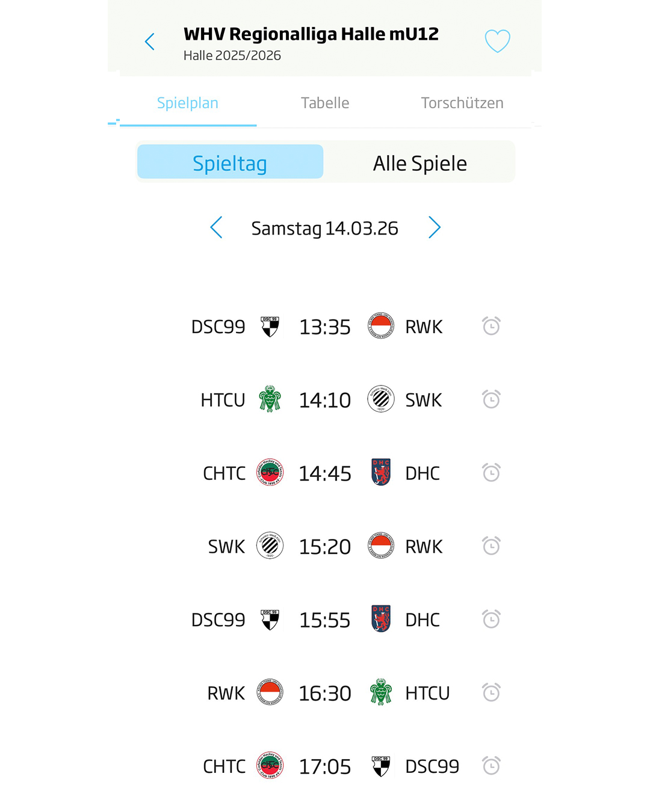Go to next matchday with right chevron
This screenshot has height=812, width=650.
coord(435,228)
